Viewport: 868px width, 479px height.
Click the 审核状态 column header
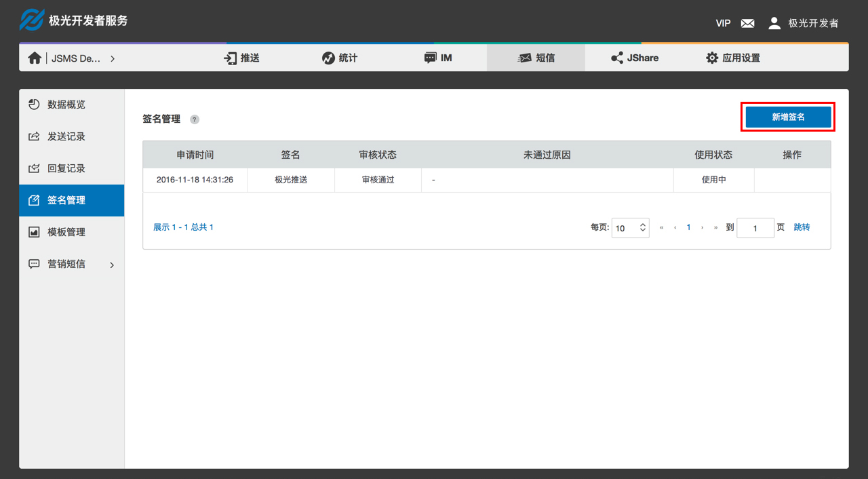(x=378, y=155)
